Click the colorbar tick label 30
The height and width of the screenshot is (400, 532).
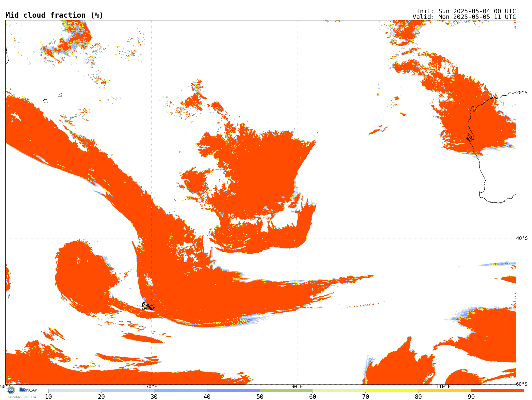pyautogui.click(x=154, y=397)
